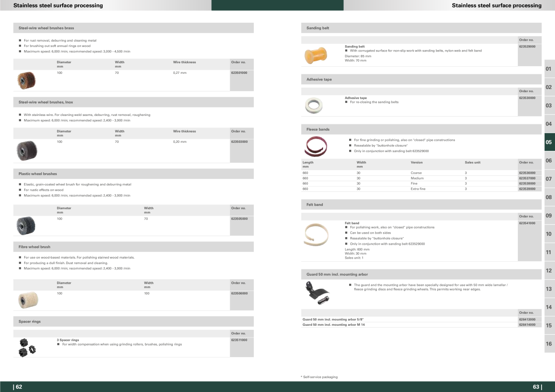Click the 'Coarse' version cell
This screenshot has width=555, height=392.
(416, 173)
